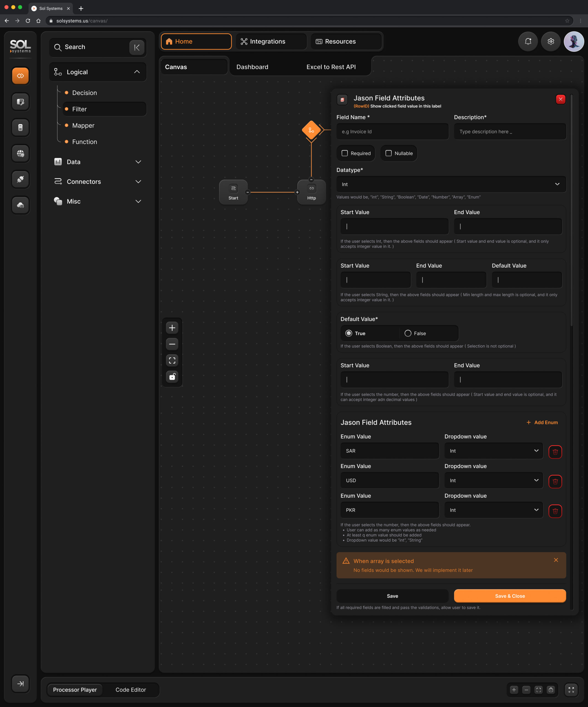Switch to the Dashboard tab
Image resolution: width=588 pixels, height=707 pixels.
coord(252,67)
